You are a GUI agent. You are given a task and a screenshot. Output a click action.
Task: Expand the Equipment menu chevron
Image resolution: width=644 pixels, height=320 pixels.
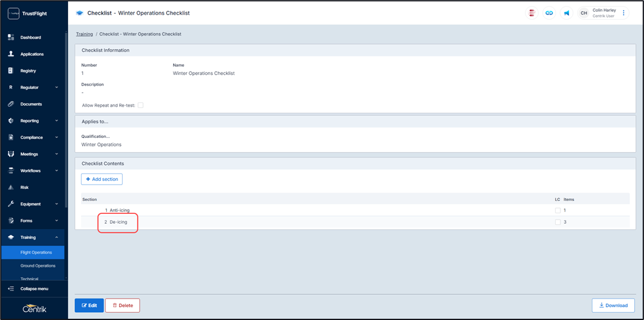tap(56, 204)
